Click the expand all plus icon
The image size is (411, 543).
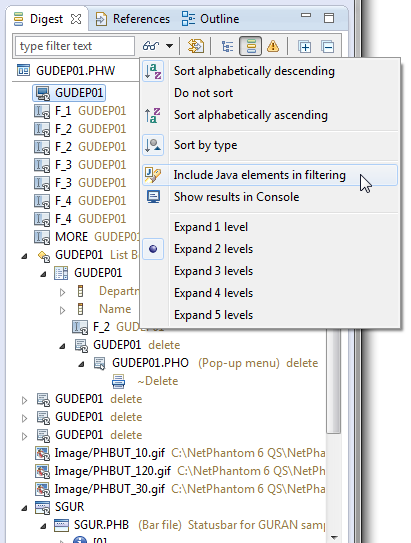[305, 46]
